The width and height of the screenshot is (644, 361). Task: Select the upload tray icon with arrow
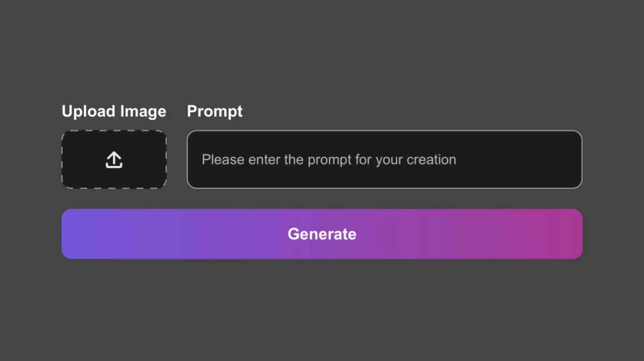point(114,160)
